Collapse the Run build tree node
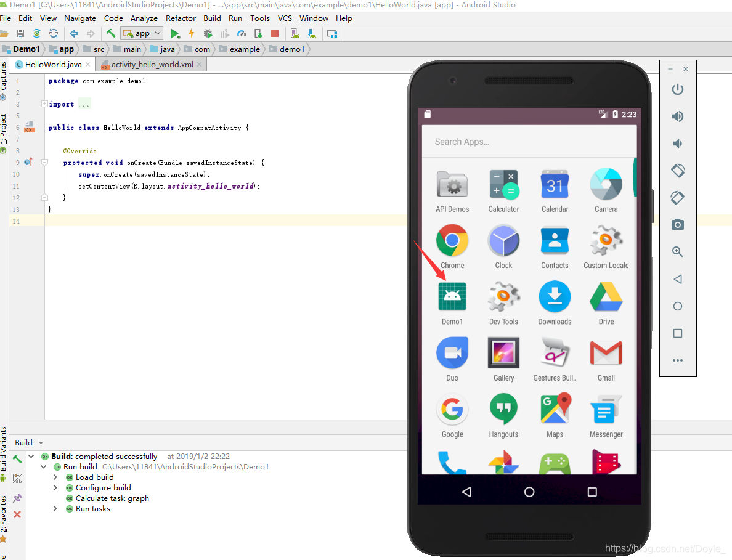The height and width of the screenshot is (560, 732). point(43,467)
